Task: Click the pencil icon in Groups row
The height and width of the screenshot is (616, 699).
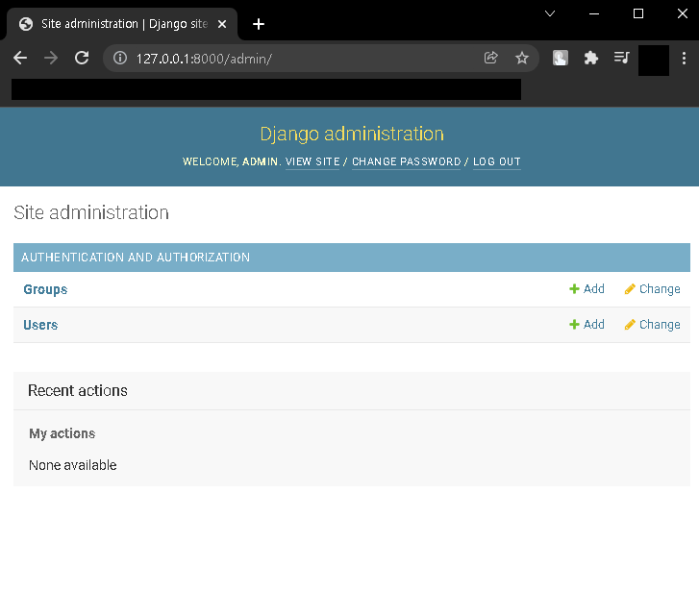Action: tap(630, 289)
